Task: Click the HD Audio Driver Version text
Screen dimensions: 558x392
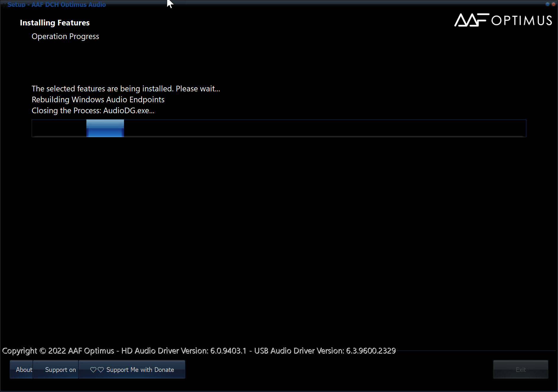Action: (x=184, y=351)
